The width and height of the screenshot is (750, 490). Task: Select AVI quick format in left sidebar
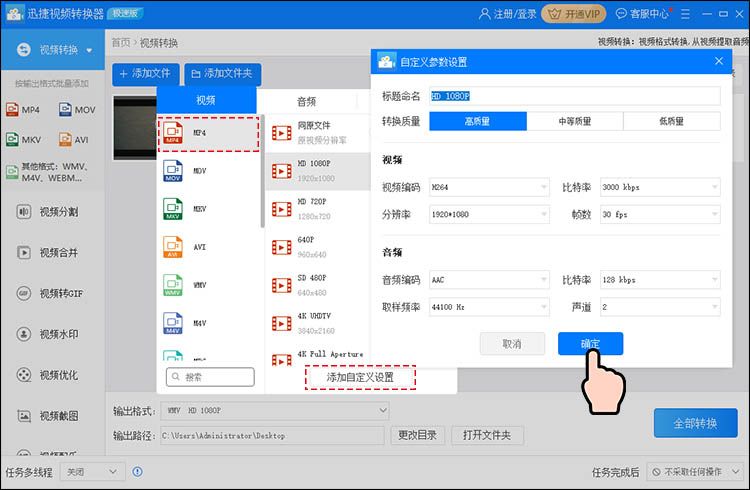point(74,140)
